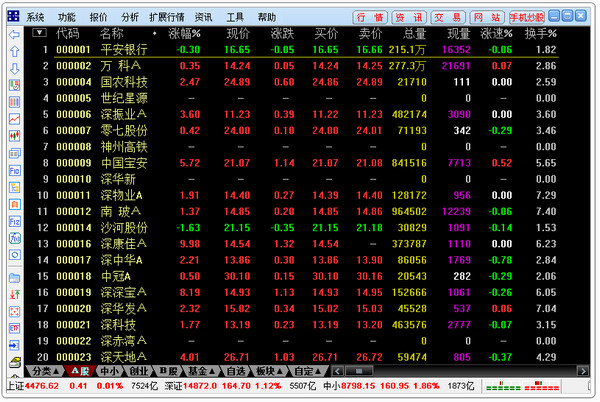Click the 深证 index value 14872.0
The height and width of the screenshot is (402, 600).
[x=200, y=386]
